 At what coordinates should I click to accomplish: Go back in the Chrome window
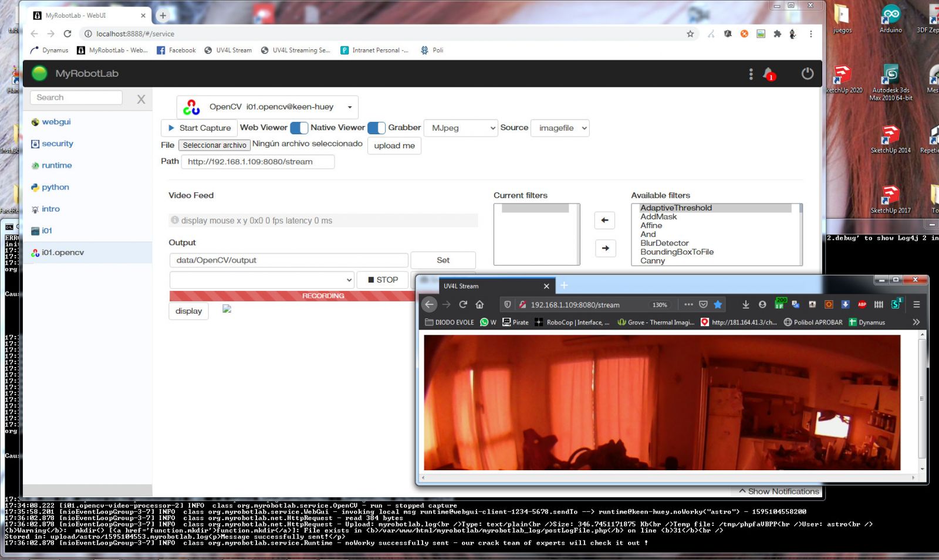tap(34, 34)
